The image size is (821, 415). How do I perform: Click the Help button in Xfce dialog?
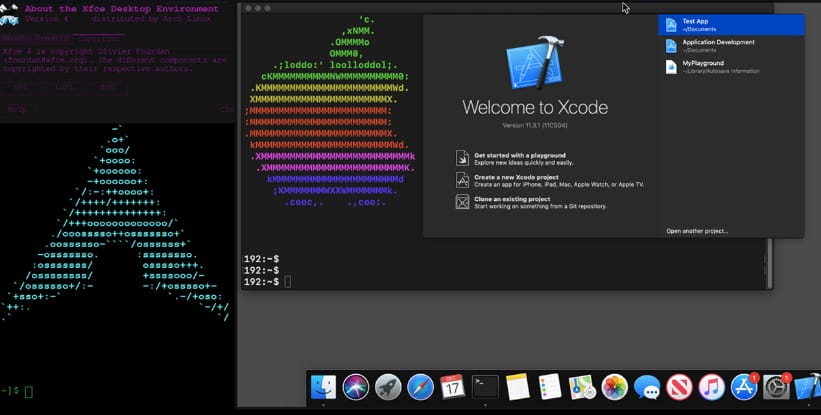coord(17,109)
